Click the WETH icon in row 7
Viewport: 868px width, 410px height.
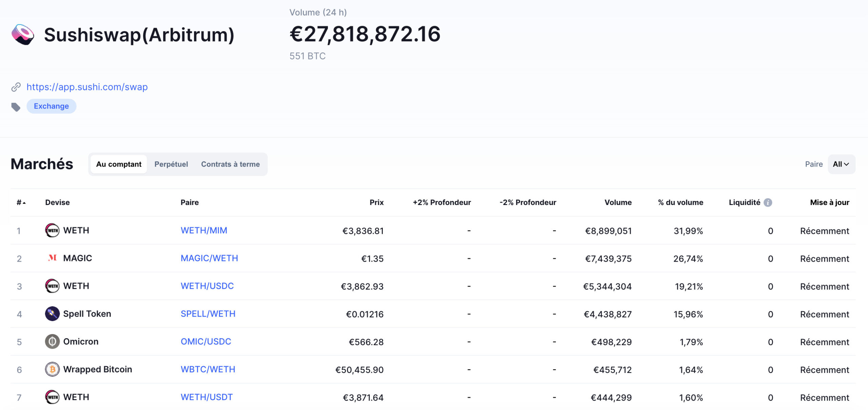52,397
